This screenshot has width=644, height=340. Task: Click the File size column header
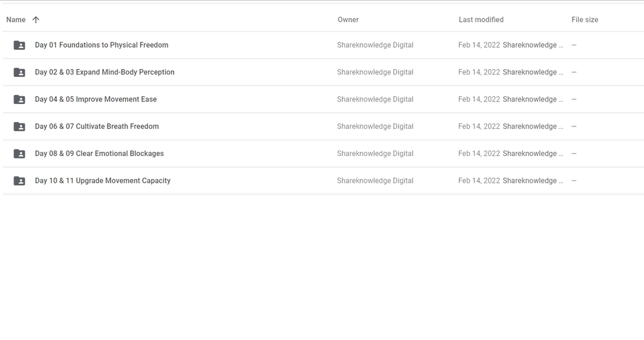[x=584, y=20]
